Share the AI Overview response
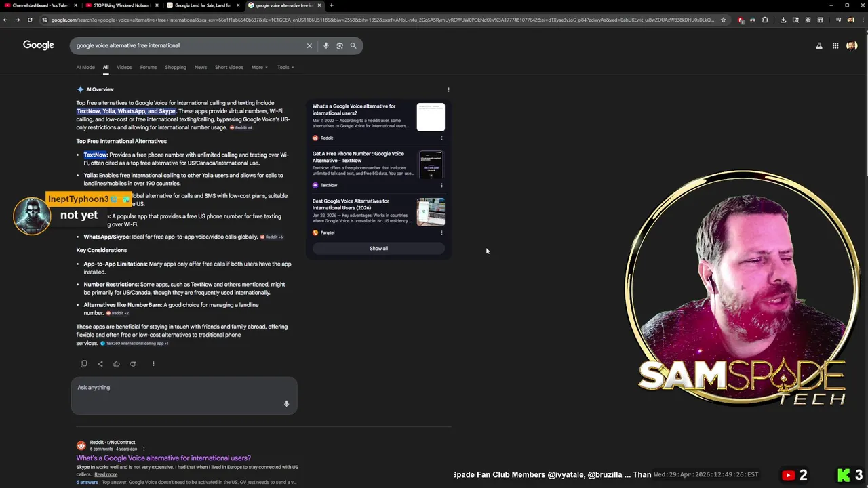This screenshot has width=868, height=488. coord(100,364)
